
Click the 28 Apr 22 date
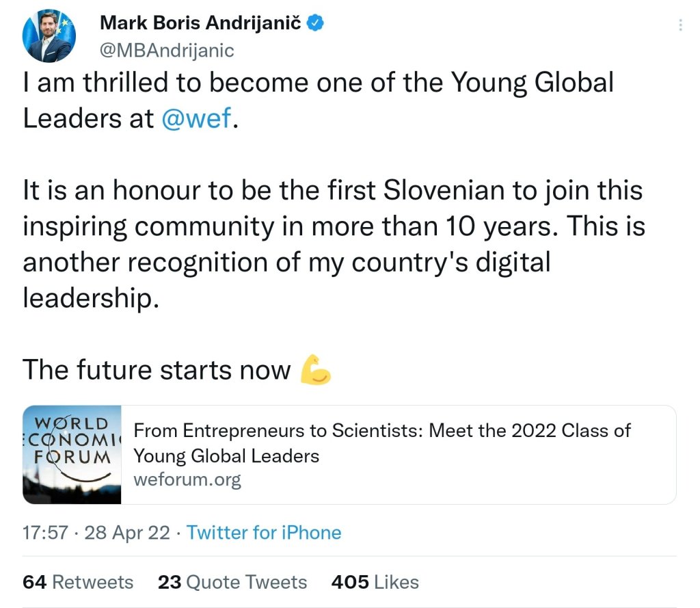pos(127,533)
